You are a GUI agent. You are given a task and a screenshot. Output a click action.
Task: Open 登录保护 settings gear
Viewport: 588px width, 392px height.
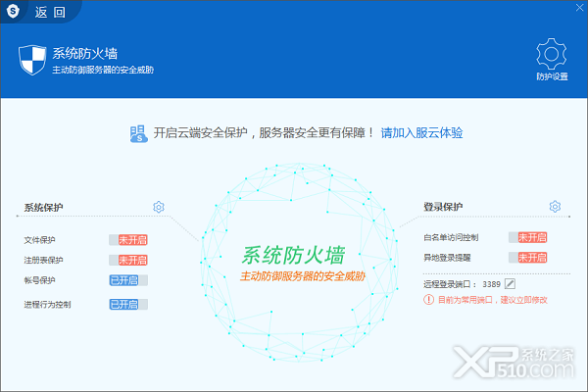pyautogui.click(x=555, y=206)
